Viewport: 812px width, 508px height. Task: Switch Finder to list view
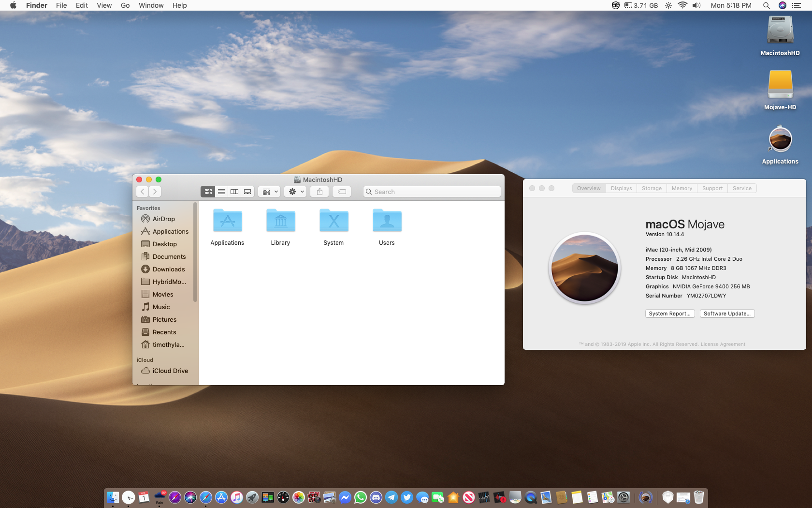[221, 192]
